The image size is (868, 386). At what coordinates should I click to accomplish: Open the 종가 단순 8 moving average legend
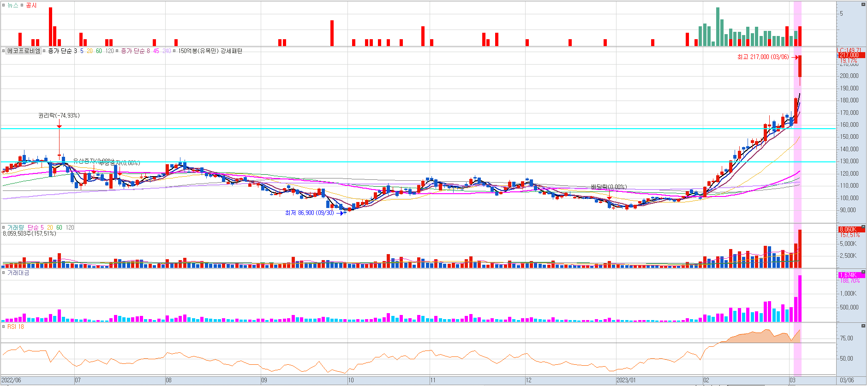coord(135,51)
